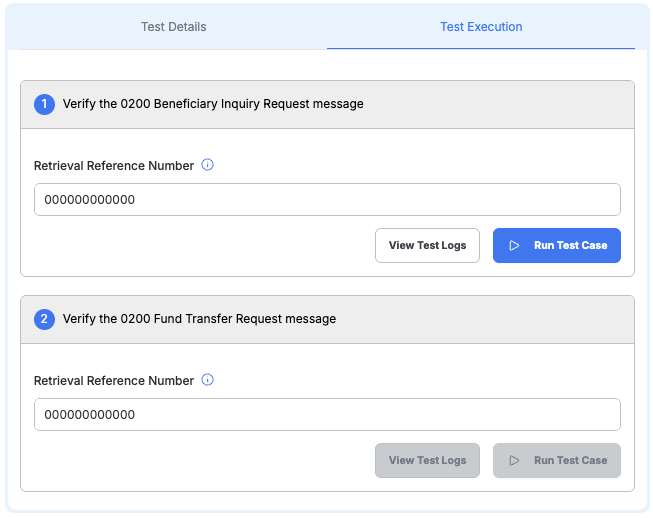Click the blue step 1 number badge

click(44, 104)
